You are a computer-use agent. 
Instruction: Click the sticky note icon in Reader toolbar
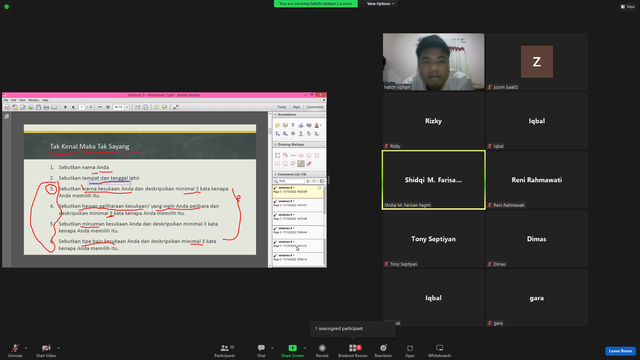click(x=157, y=107)
